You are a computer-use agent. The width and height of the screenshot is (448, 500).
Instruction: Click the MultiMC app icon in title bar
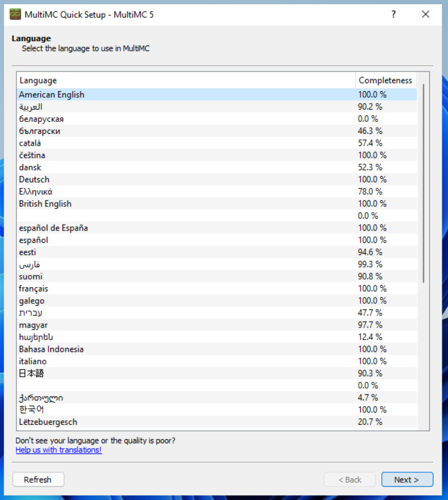(x=15, y=14)
